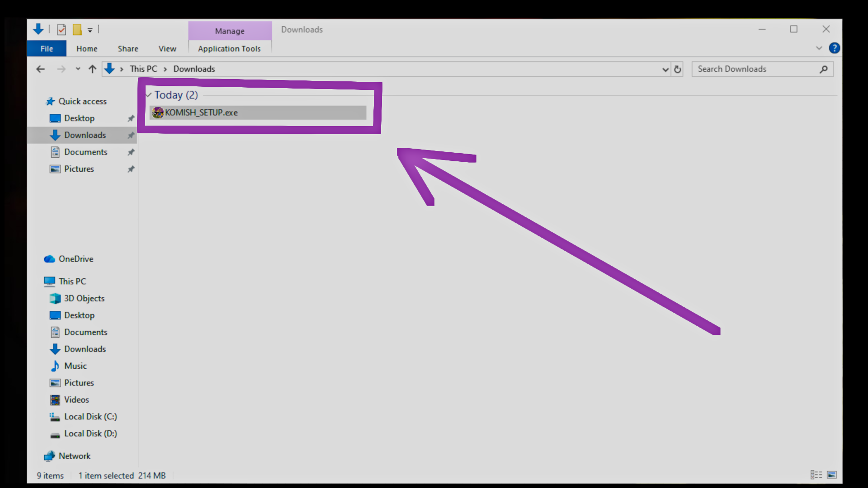Viewport: 868px width, 488px height.
Task: Click the New folder quick access icon
Action: tap(77, 30)
